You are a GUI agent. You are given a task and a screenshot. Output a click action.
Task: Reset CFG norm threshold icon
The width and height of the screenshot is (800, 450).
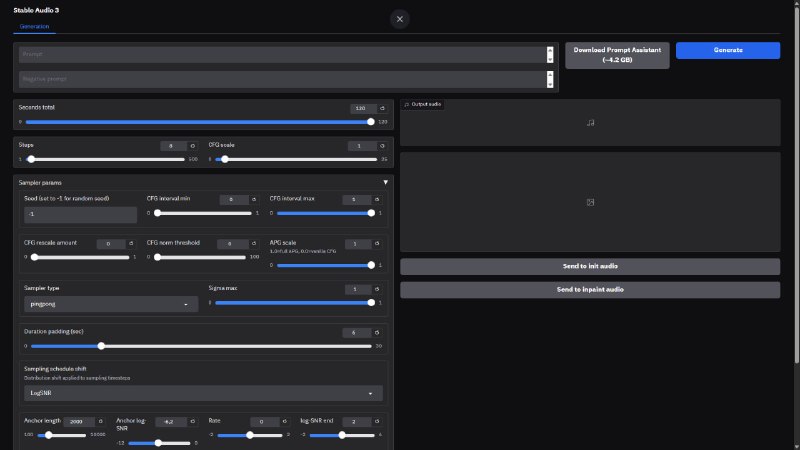coord(254,244)
